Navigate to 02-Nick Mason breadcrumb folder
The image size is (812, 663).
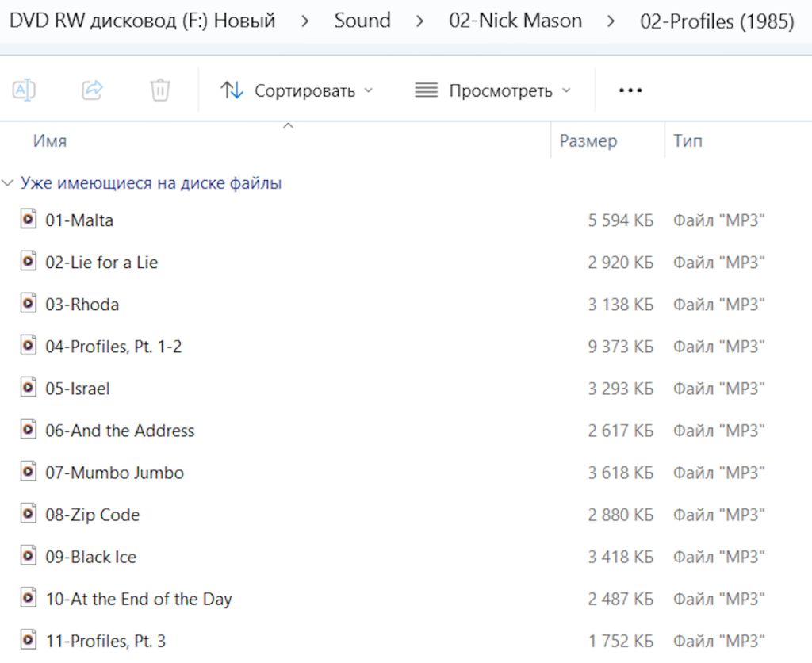[x=515, y=21]
